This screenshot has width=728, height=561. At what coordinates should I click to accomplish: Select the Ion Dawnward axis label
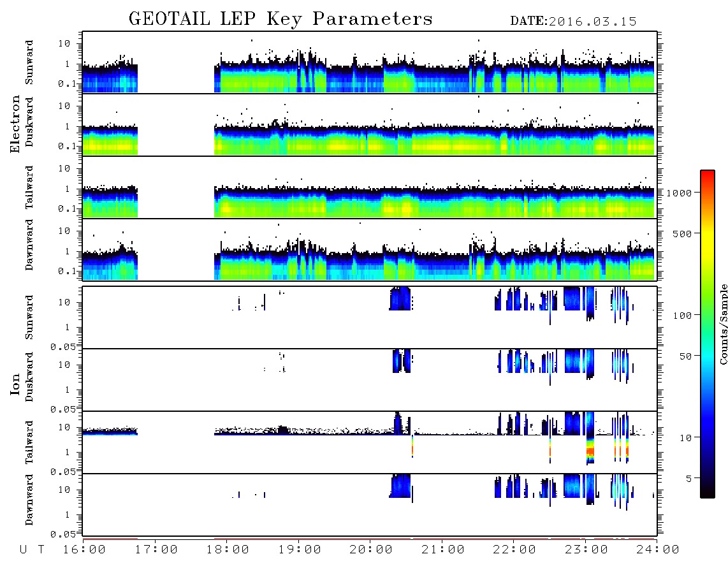pos(29,500)
